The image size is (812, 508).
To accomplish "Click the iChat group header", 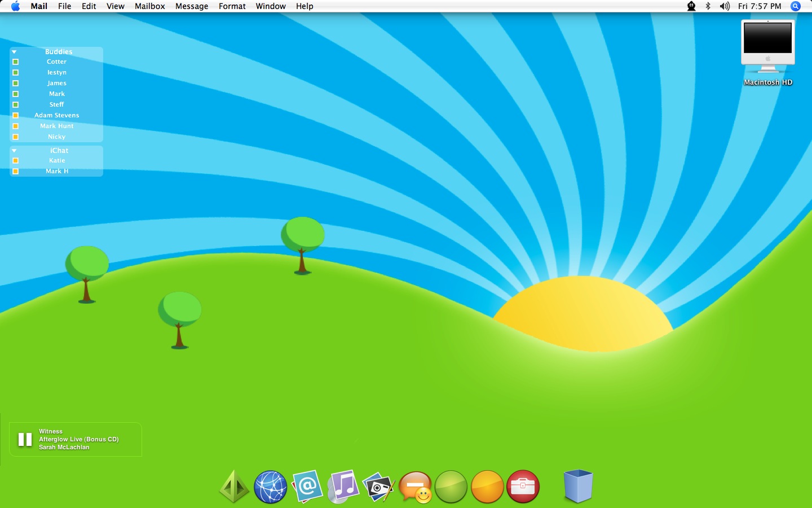I will (59, 150).
